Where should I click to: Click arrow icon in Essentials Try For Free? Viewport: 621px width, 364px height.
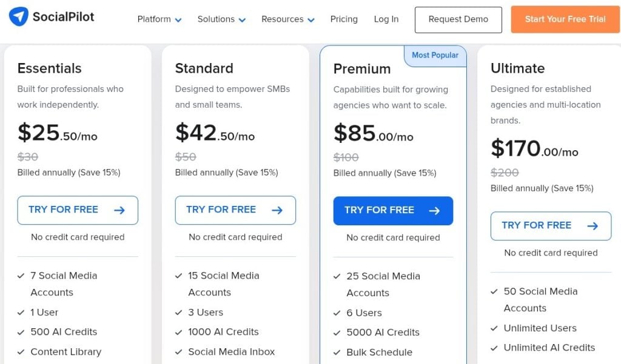(x=119, y=210)
